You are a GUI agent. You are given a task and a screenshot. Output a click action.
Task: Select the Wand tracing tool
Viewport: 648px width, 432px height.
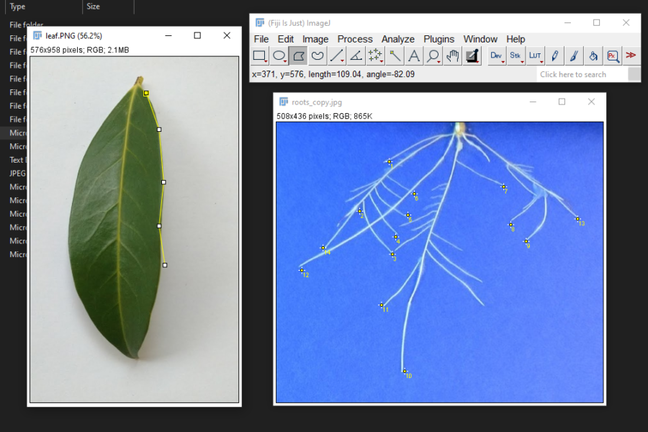coord(395,57)
